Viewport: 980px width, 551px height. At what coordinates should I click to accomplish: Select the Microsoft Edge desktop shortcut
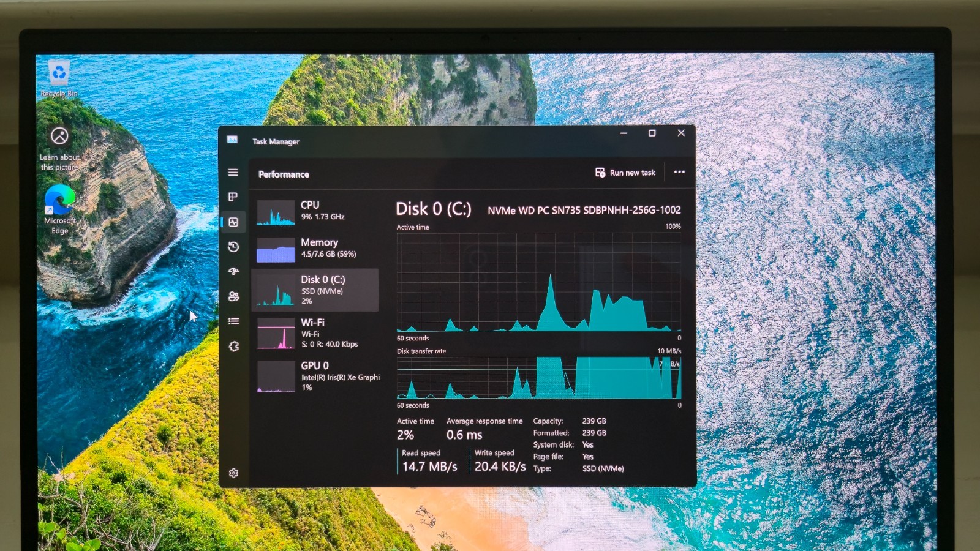(60, 209)
